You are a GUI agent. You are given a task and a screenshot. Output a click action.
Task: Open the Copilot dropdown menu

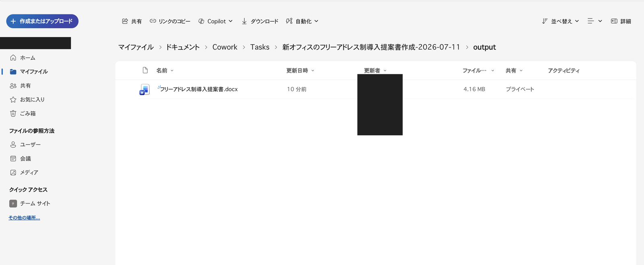point(215,21)
